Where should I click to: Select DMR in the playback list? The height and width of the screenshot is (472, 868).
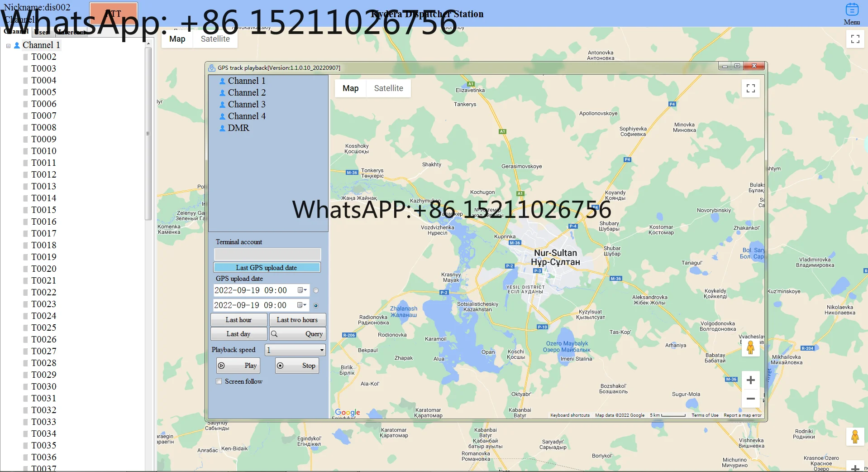click(238, 128)
